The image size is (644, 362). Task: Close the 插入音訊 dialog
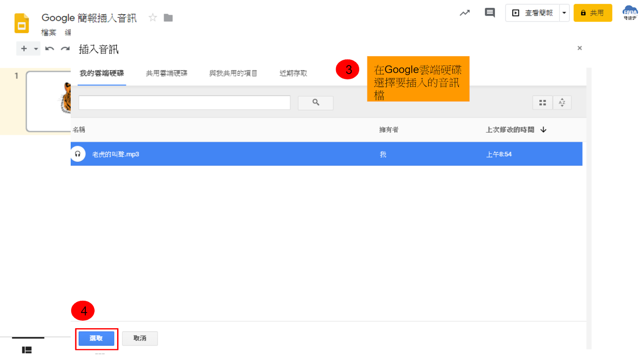[580, 48]
